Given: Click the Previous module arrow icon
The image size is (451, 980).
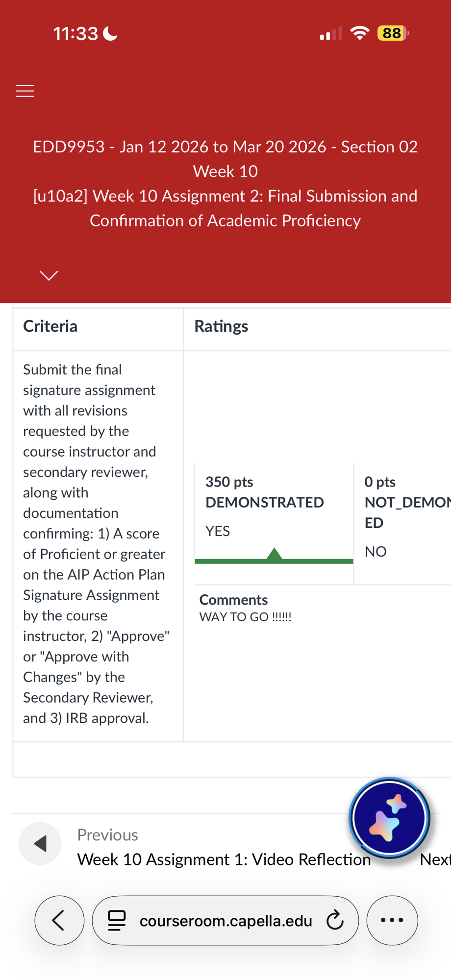Looking at the screenshot, I should click(40, 843).
